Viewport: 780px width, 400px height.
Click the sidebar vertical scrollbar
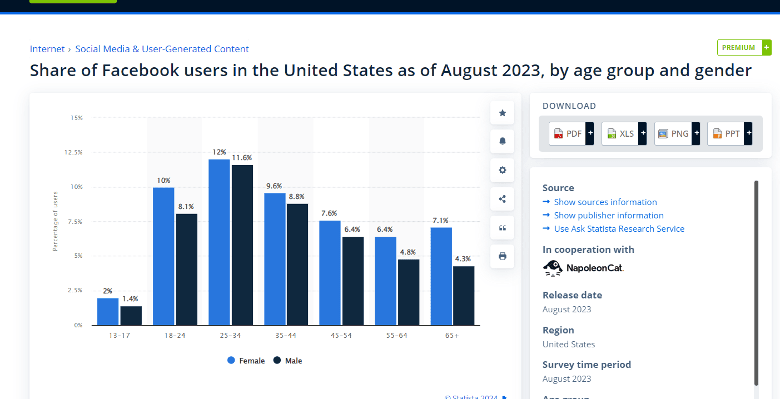pyautogui.click(x=756, y=284)
